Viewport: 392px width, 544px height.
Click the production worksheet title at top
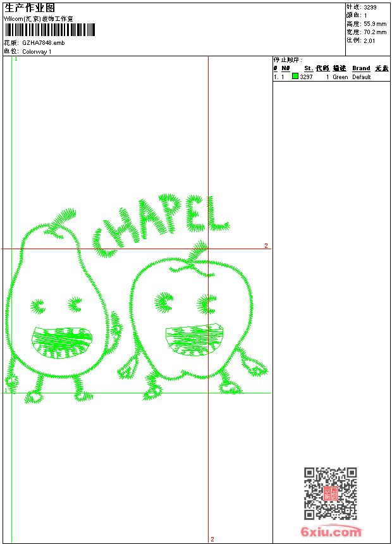[x=30, y=8]
